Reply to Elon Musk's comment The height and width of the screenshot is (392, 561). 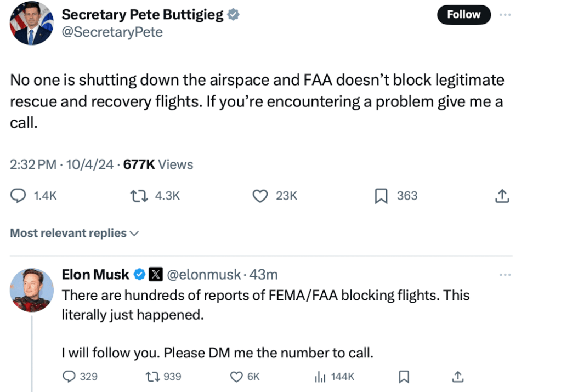point(69,377)
